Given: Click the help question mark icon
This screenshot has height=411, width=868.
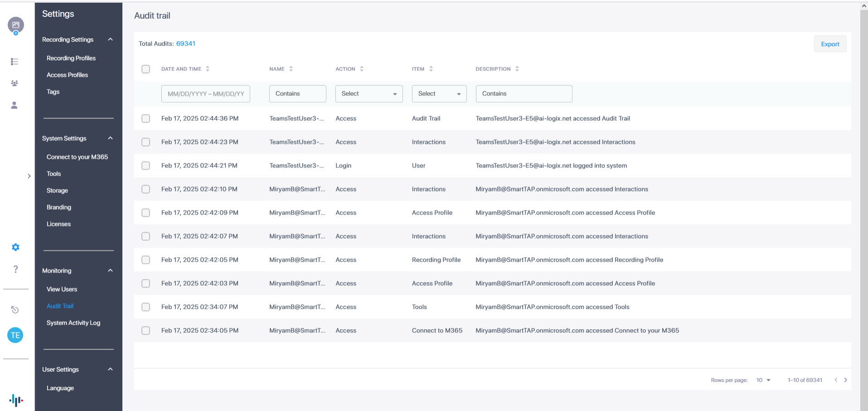Looking at the screenshot, I should click(x=15, y=269).
